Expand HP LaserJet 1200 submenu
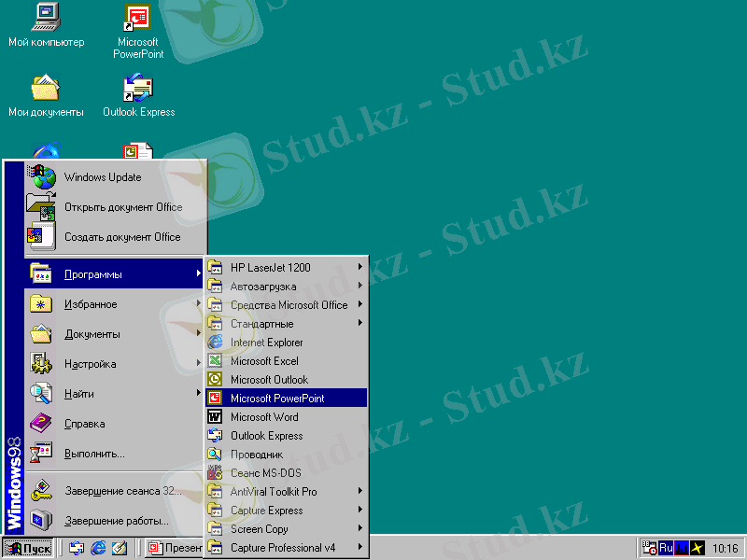This screenshot has height=560, width=747. coord(270,268)
